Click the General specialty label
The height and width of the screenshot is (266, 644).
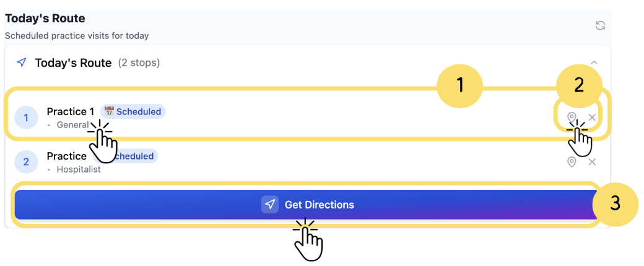point(72,125)
